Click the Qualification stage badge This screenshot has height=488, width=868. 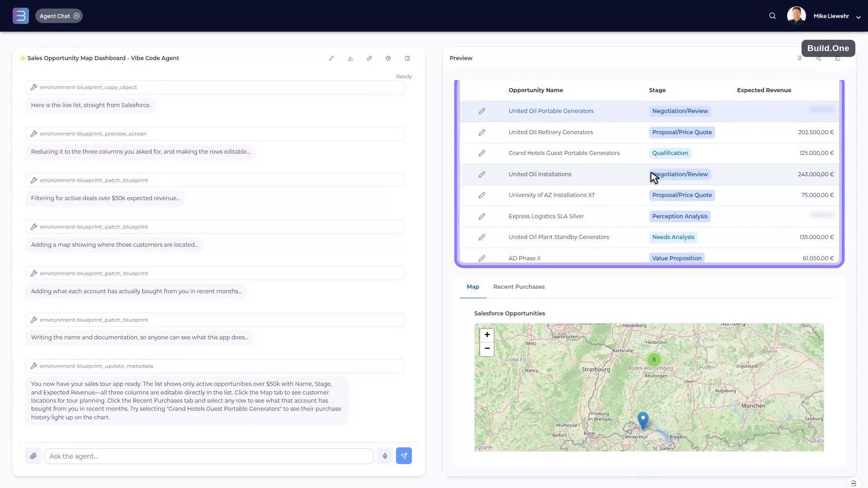[x=670, y=153]
